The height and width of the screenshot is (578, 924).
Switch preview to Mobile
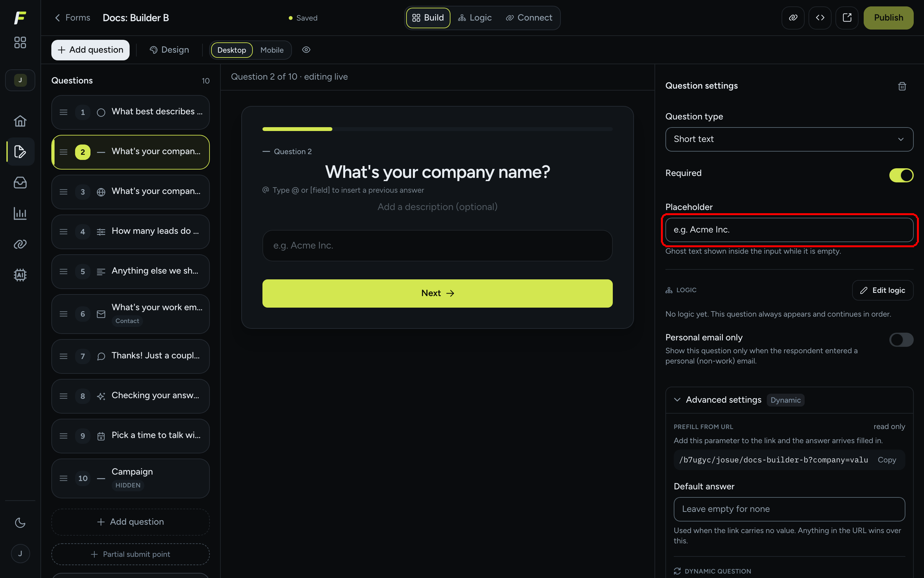pyautogui.click(x=272, y=50)
